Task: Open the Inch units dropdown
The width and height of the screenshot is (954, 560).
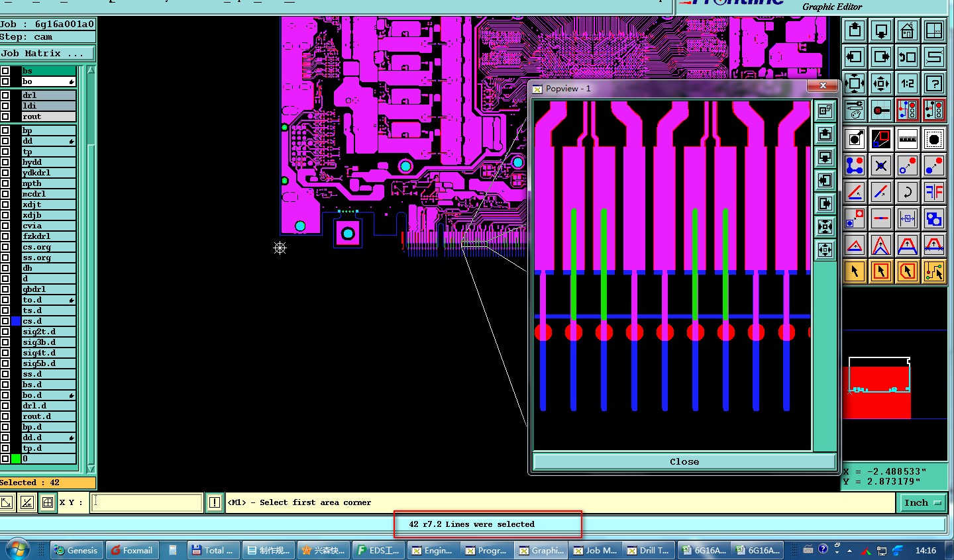Action: [x=922, y=502]
